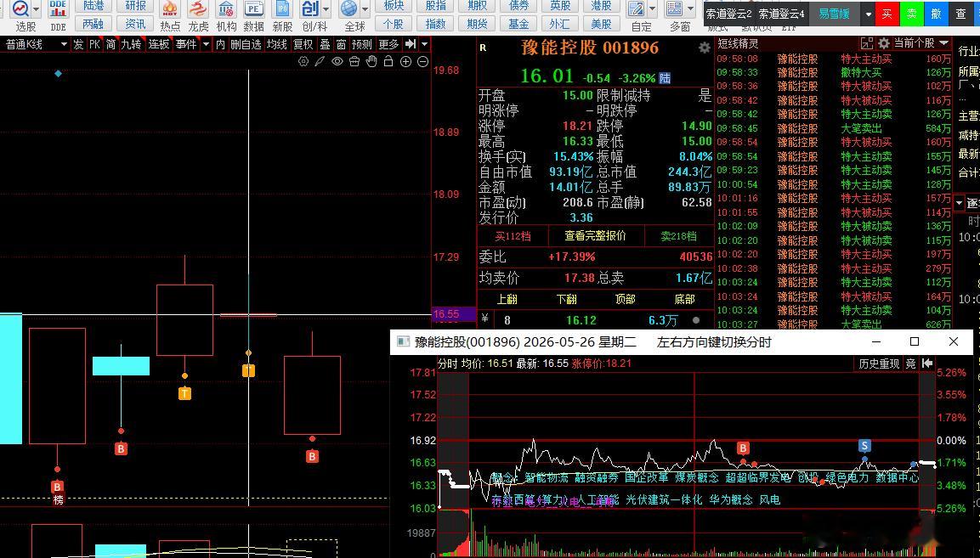Pop out the 短线精灵 panel window icon
Image resolution: width=980 pixels, height=558 pixels.
[867, 43]
